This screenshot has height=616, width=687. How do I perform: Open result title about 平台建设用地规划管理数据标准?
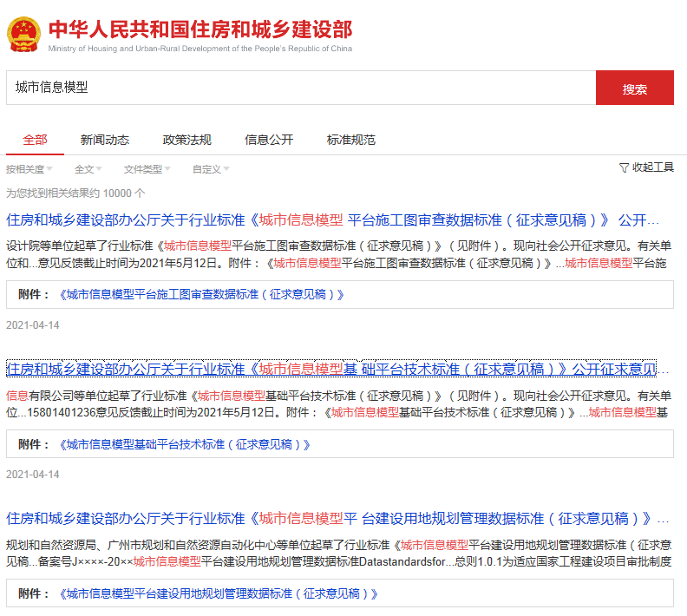(337, 519)
